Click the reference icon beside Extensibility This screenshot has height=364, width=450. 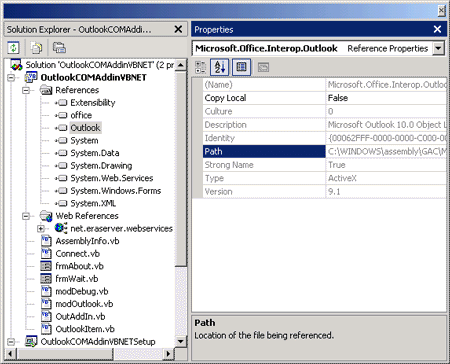click(x=61, y=103)
